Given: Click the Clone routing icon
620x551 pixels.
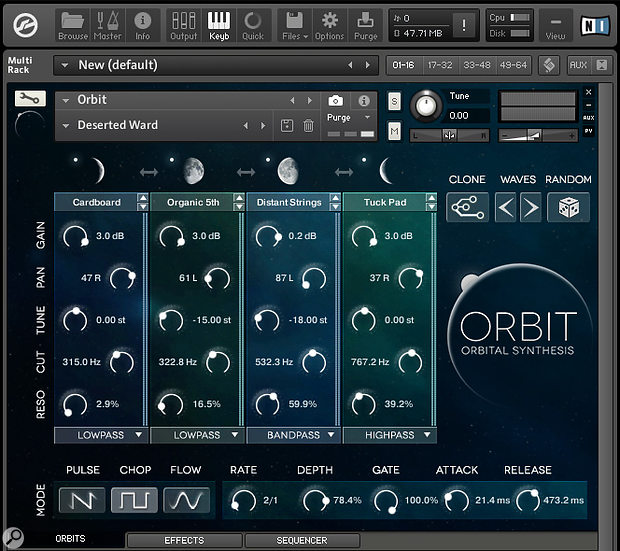Looking at the screenshot, I should pos(467,207).
